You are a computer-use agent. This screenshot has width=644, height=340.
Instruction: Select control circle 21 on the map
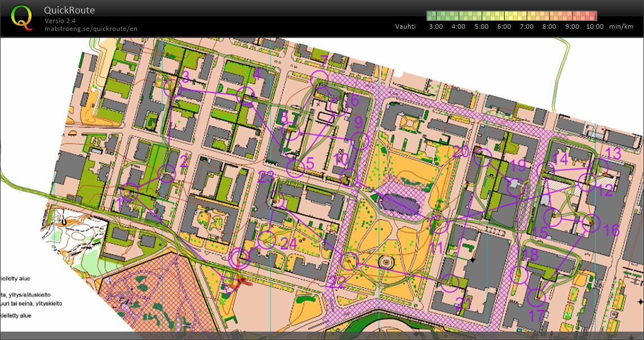450,283
